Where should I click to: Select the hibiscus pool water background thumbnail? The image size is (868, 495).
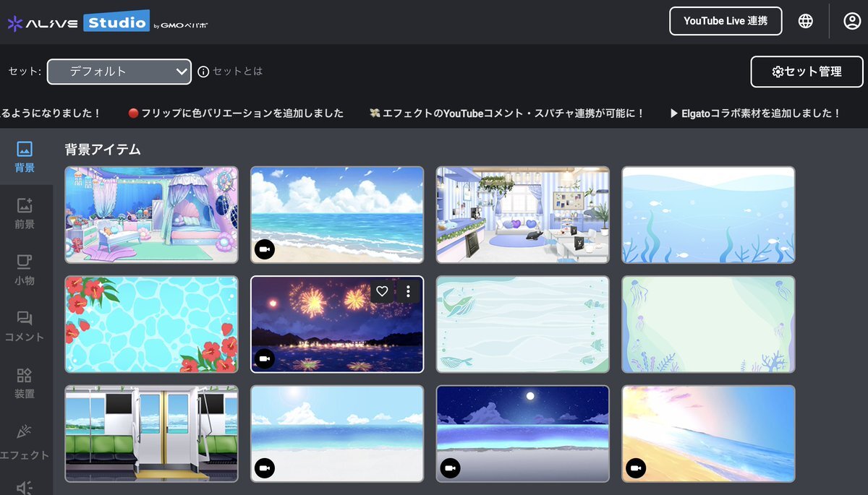click(x=151, y=324)
